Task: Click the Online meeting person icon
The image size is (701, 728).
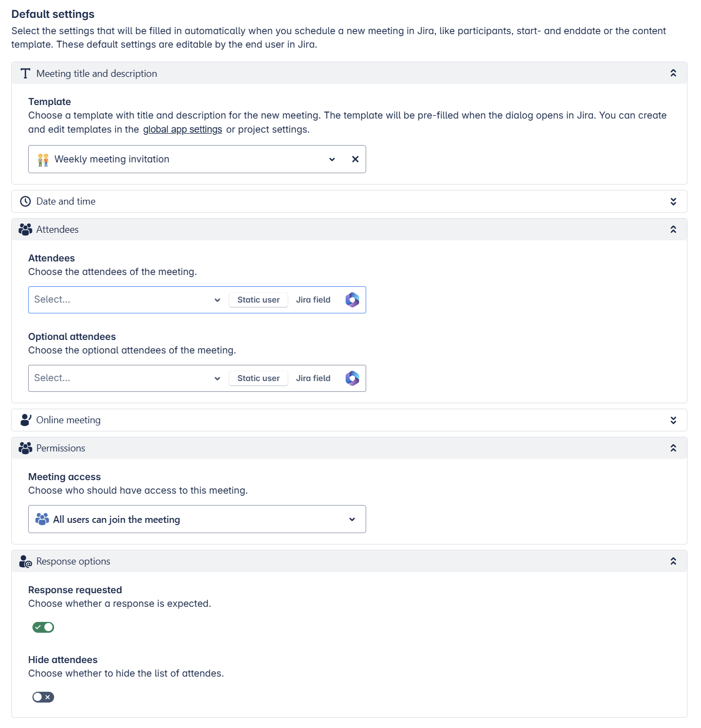Action: click(25, 420)
